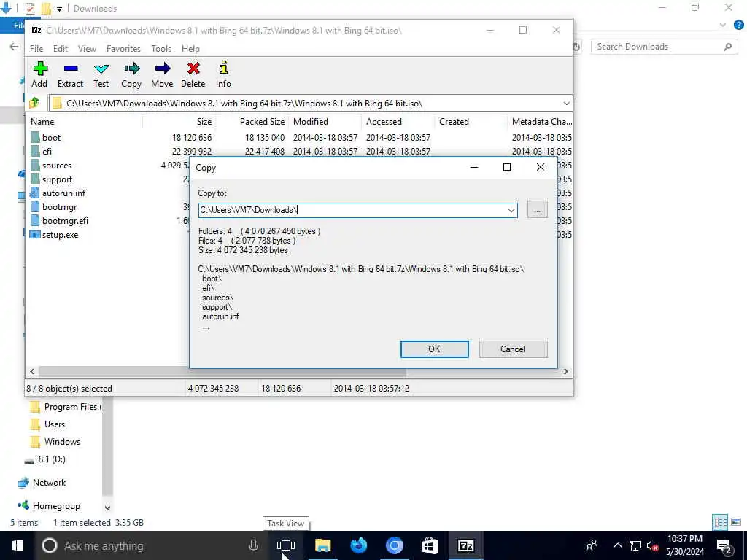Image resolution: width=747 pixels, height=560 pixels.
Task: Click the Search Downloads box
Action: 663,47
